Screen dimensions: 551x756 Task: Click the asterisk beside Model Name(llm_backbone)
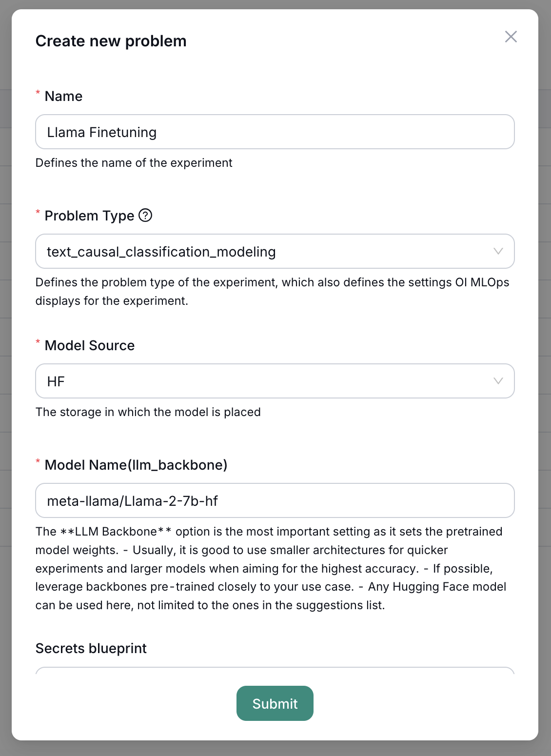(x=38, y=461)
